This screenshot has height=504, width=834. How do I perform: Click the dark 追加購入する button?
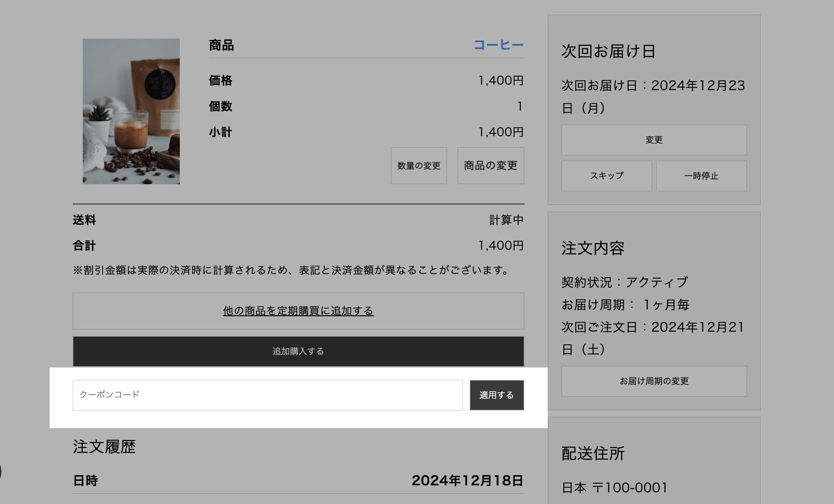point(298,351)
